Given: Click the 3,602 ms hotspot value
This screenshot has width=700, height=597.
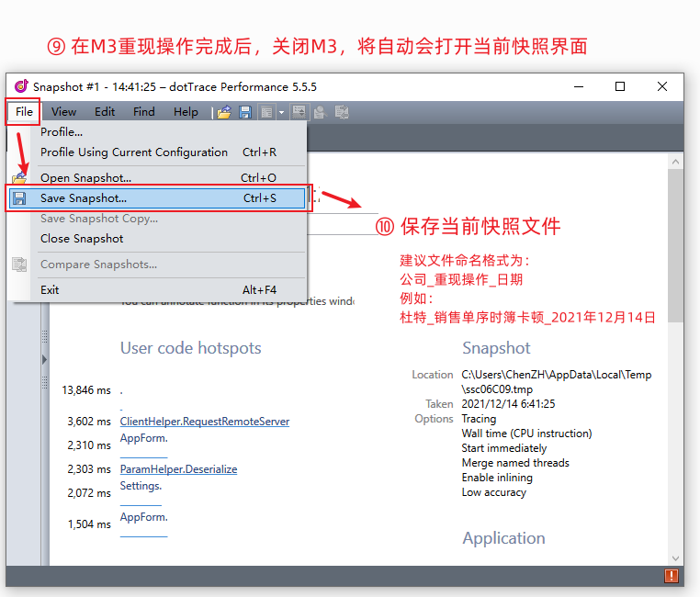Looking at the screenshot, I should (89, 422).
